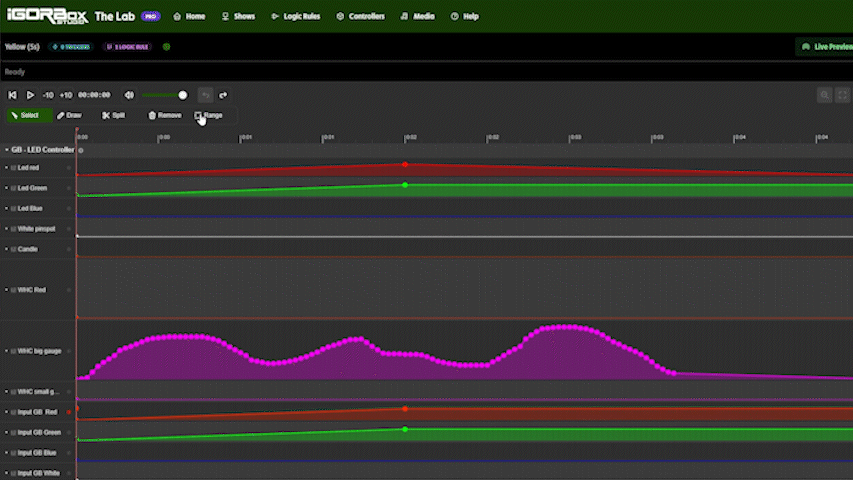Adjust the volume slider knob
The image size is (854, 480).
183,95
